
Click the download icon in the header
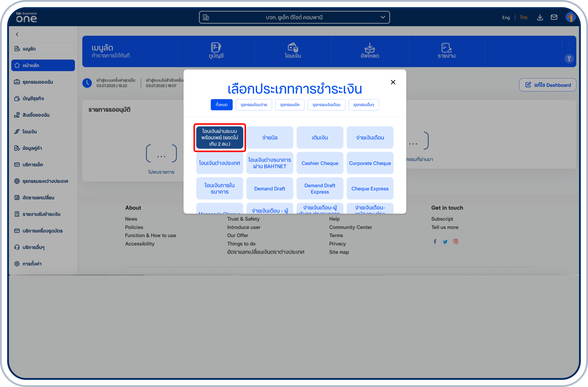click(x=540, y=18)
